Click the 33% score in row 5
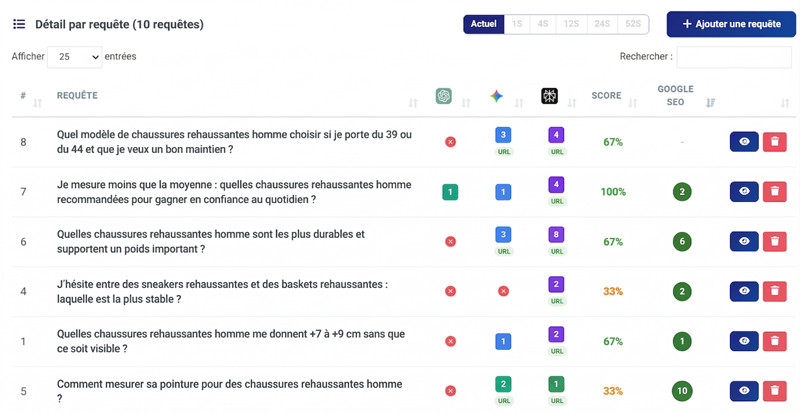This screenshot has width=800, height=414. click(613, 391)
